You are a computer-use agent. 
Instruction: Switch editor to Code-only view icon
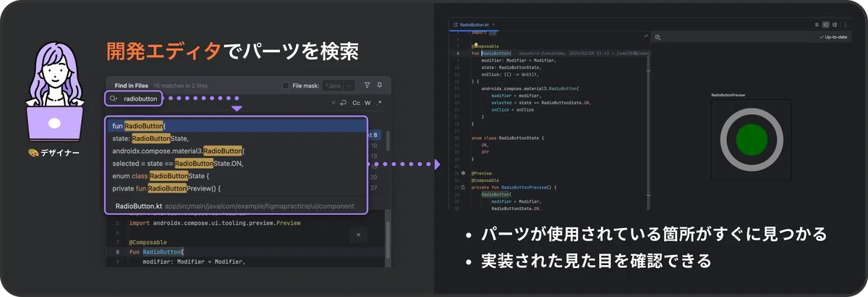(x=817, y=25)
